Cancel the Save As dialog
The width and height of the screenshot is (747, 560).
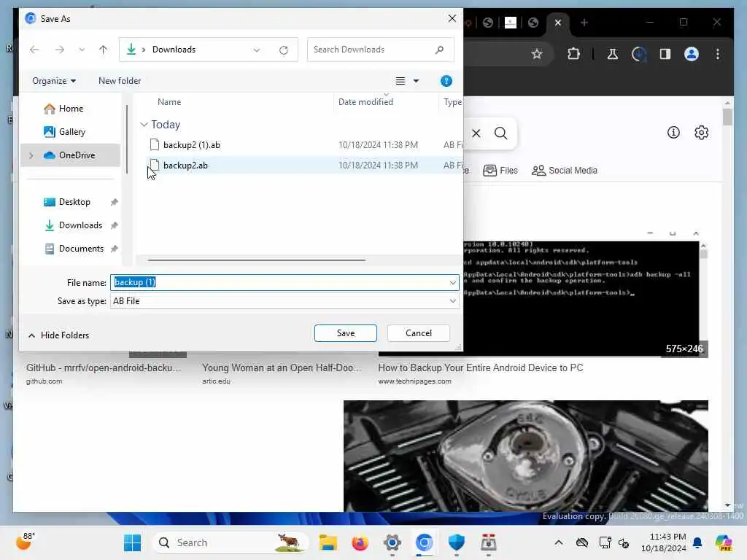coord(418,333)
